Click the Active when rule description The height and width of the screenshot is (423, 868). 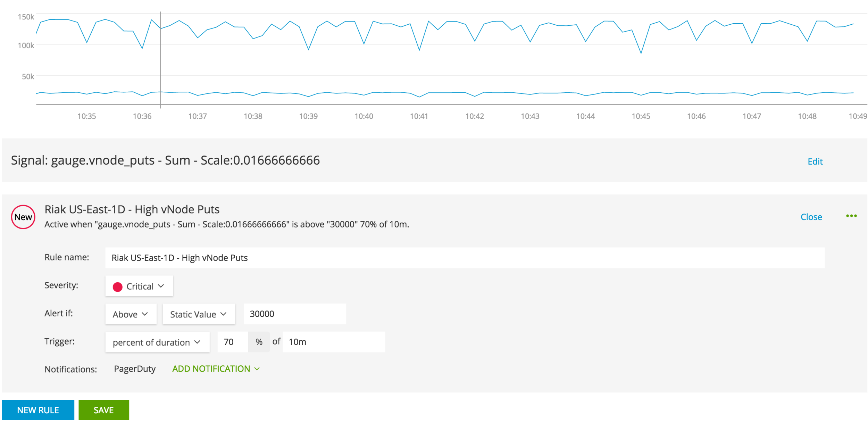click(227, 225)
